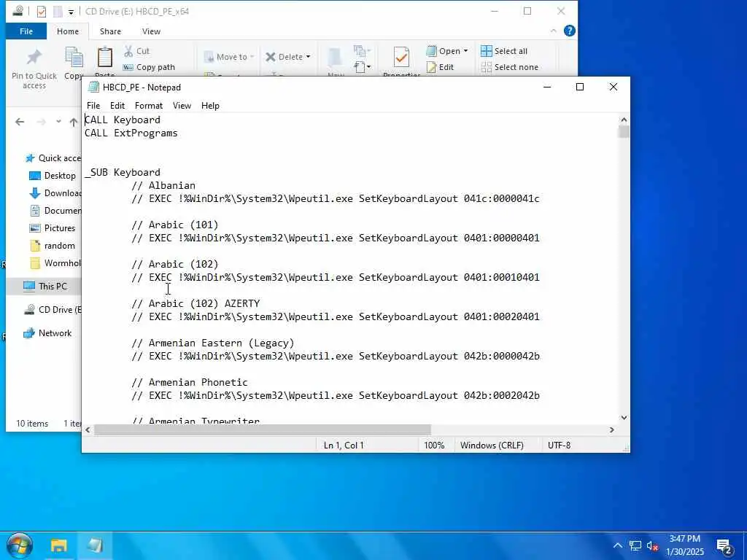The image size is (747, 560).
Task: Click Notepad horizontal scrollbar left arrow
Action: pyautogui.click(x=88, y=430)
